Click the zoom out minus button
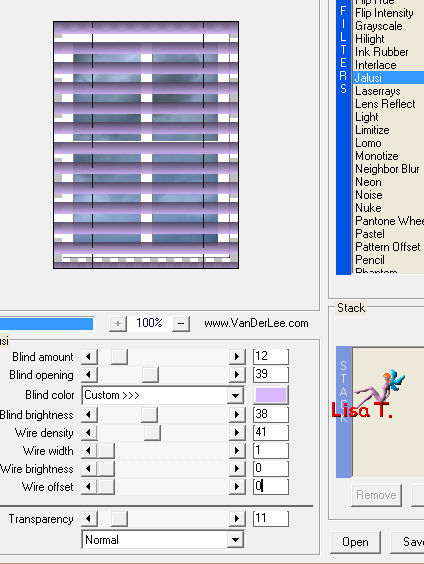This screenshot has width=424, height=564. point(181,323)
